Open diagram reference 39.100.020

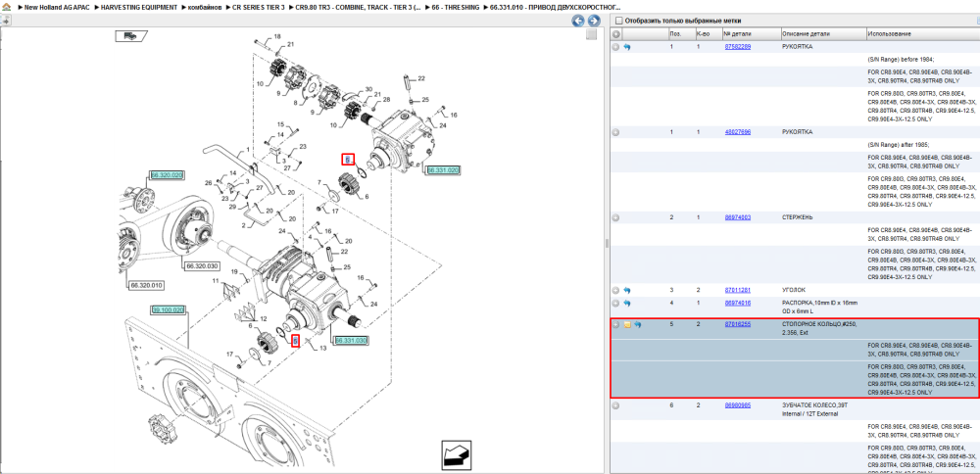168,309
